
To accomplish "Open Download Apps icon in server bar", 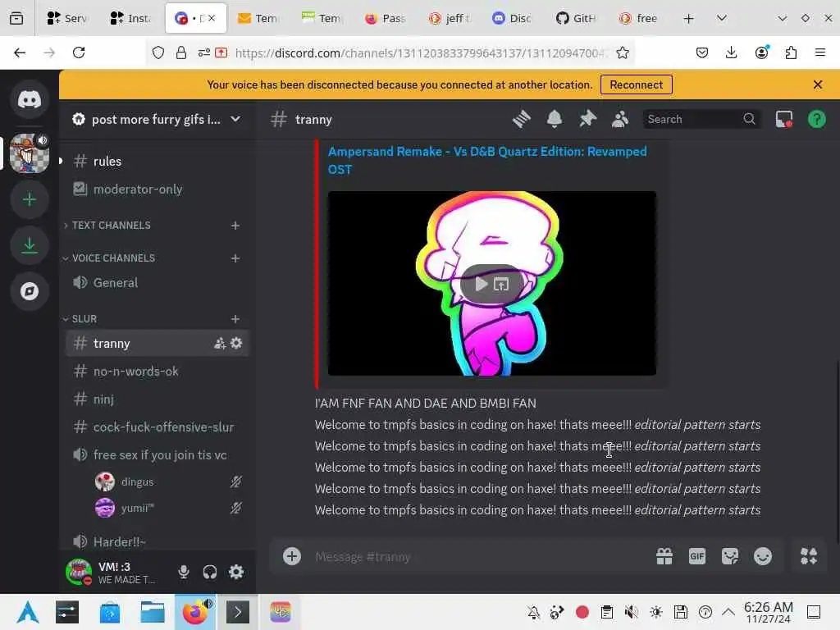I will pyautogui.click(x=30, y=245).
